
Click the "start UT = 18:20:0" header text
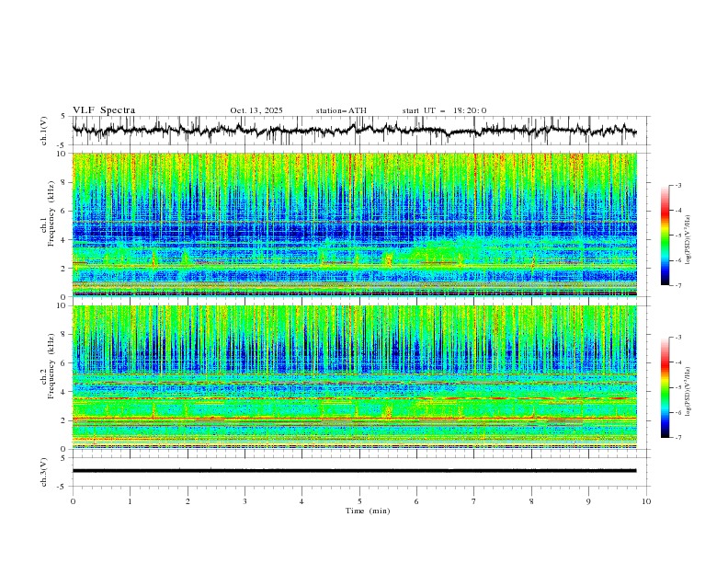coord(444,110)
